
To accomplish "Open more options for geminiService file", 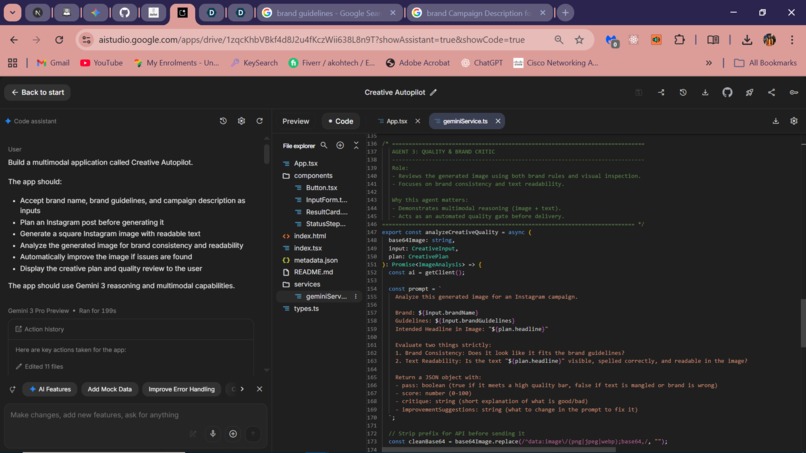I will pos(356,297).
